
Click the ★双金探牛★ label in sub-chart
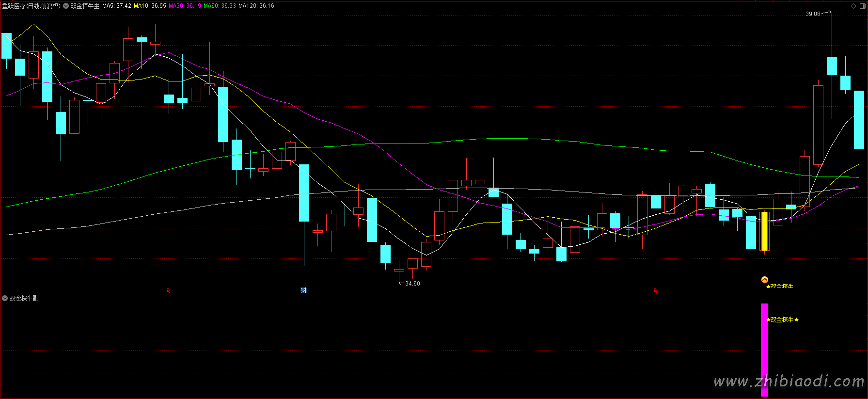(782, 319)
